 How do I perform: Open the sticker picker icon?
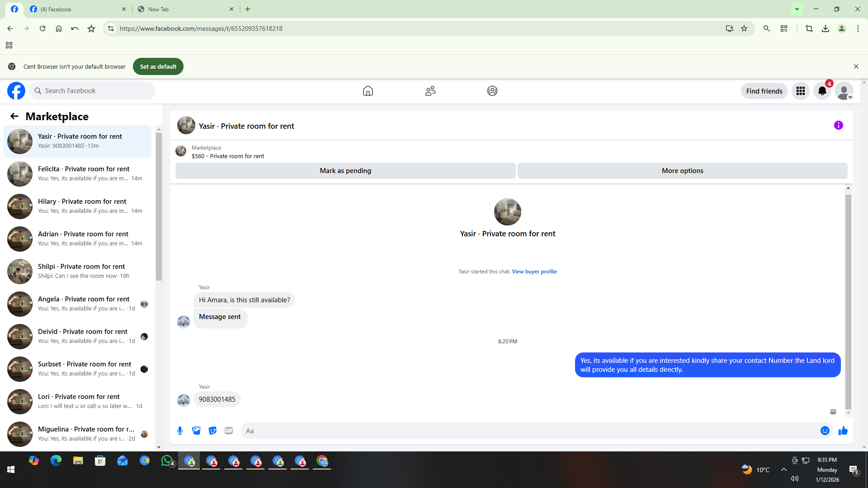point(212,431)
